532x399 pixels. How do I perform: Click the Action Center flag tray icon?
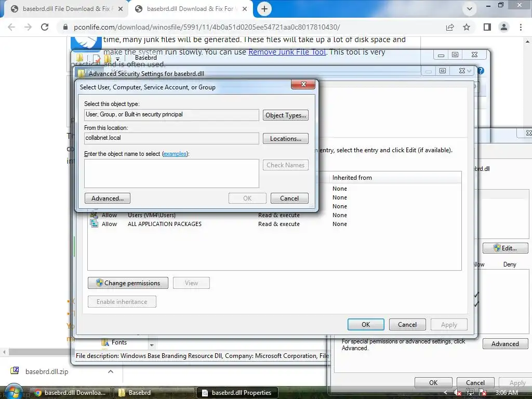483,393
